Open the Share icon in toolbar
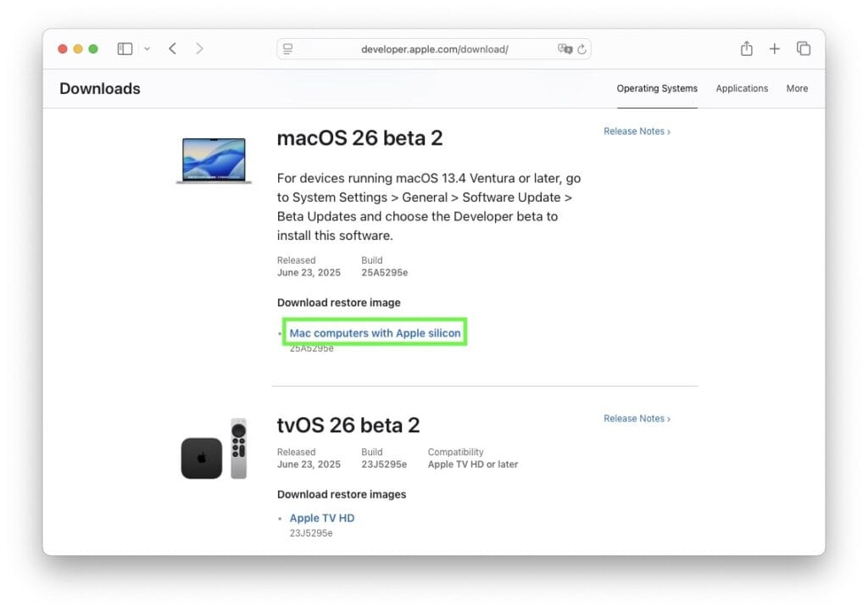Screen dimensions: 868x612 pyautogui.click(x=746, y=48)
